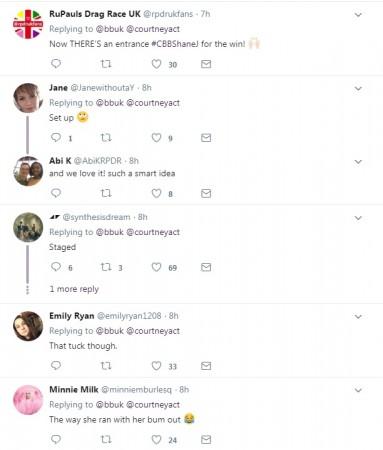Like Minnie Milk's tweet

pyautogui.click(x=156, y=439)
